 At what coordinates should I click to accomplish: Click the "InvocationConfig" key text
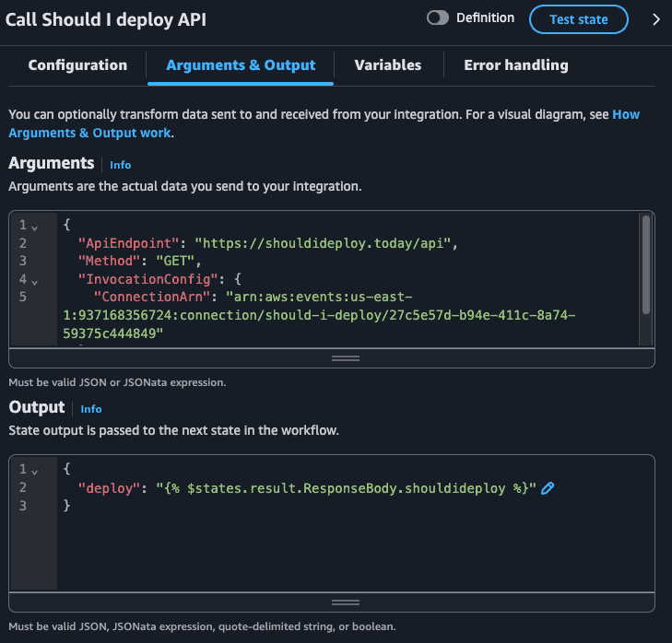tap(147, 279)
